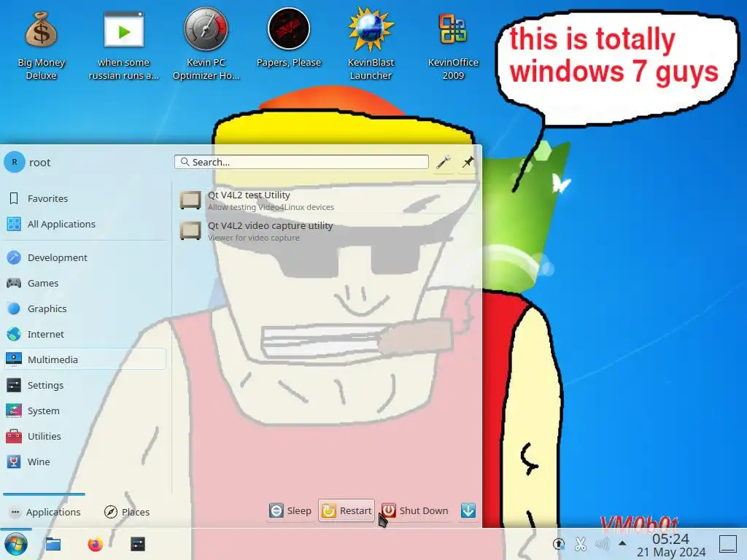The height and width of the screenshot is (560, 747).
Task: Pin the application launcher open
Action: (468, 163)
